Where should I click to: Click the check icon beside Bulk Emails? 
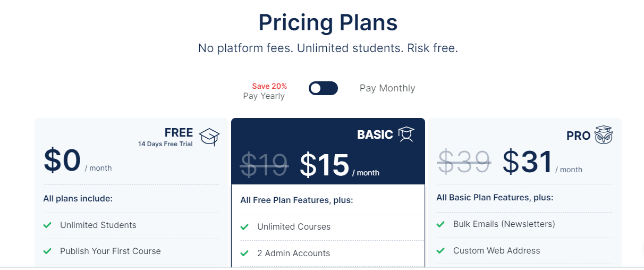coord(440,224)
